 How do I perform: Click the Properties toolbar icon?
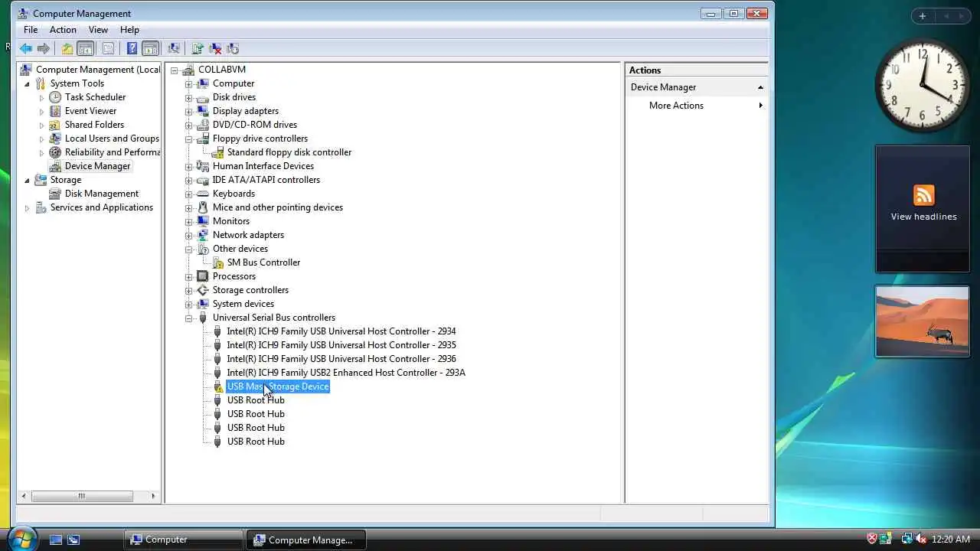[x=108, y=48]
